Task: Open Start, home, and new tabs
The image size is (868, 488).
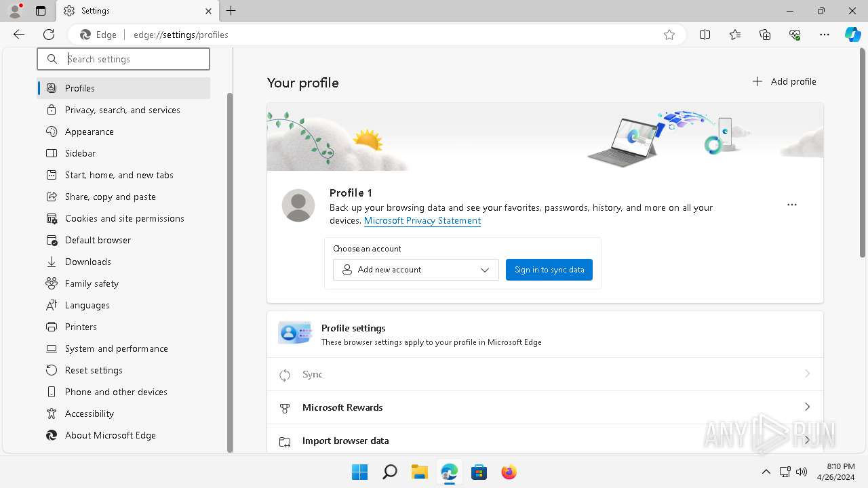Action: [x=123, y=175]
